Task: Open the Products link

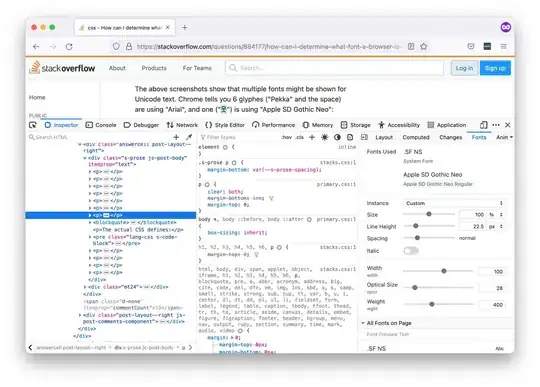Action: (x=154, y=68)
